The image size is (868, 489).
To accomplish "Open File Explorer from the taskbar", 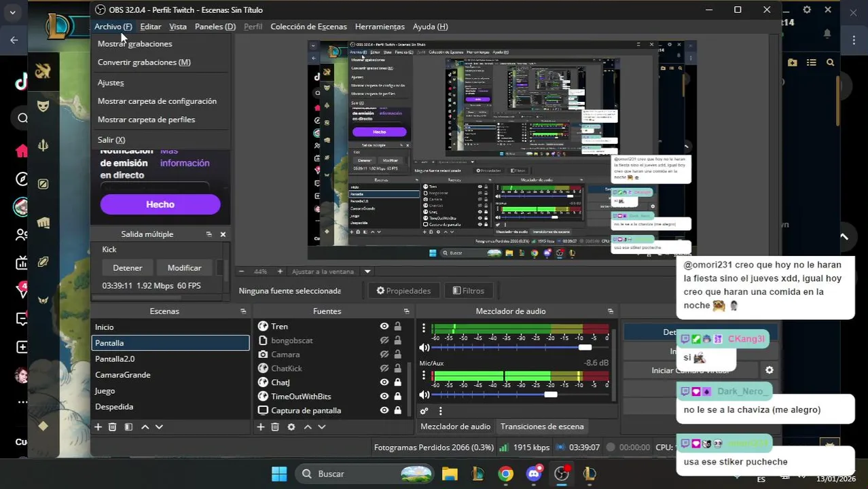I will (450, 473).
